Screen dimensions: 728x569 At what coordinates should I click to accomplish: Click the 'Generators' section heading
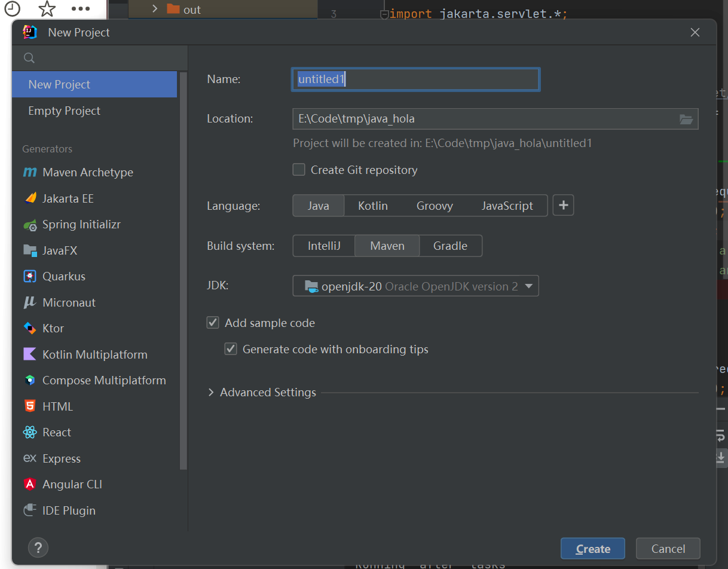pyautogui.click(x=47, y=149)
